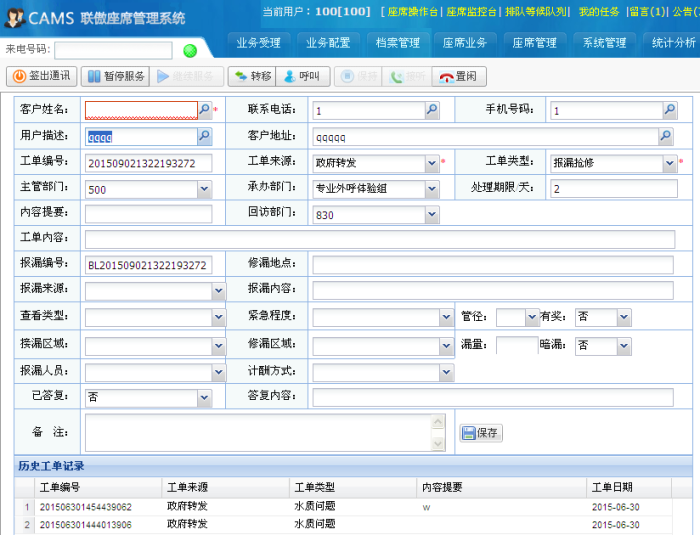This screenshot has width=700, height=535.
Task: Click the 签出通讯 sign-out button
Action: pos(42,76)
